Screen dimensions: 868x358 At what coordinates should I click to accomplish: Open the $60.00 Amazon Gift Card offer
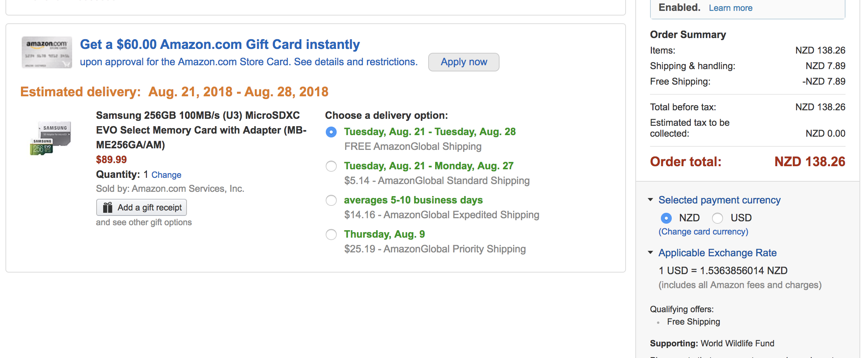[x=220, y=44]
